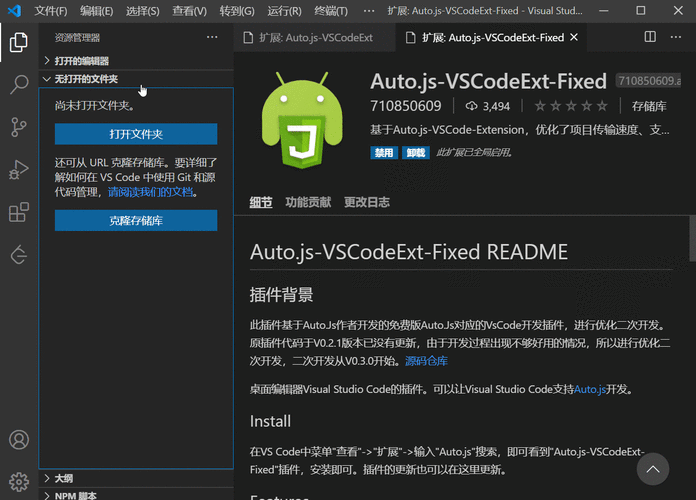
Task: Open the 存储库 repository link
Action: click(x=649, y=106)
